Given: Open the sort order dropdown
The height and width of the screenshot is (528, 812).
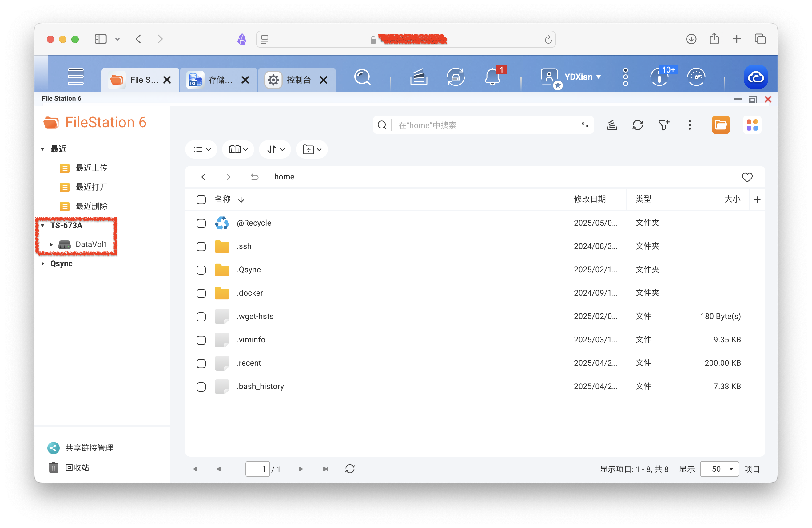Looking at the screenshot, I should click(275, 149).
